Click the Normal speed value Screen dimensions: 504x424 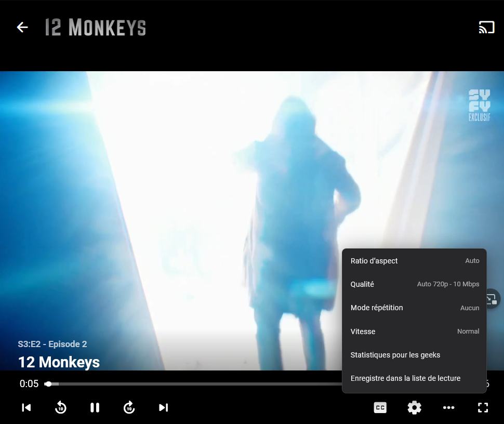point(468,332)
